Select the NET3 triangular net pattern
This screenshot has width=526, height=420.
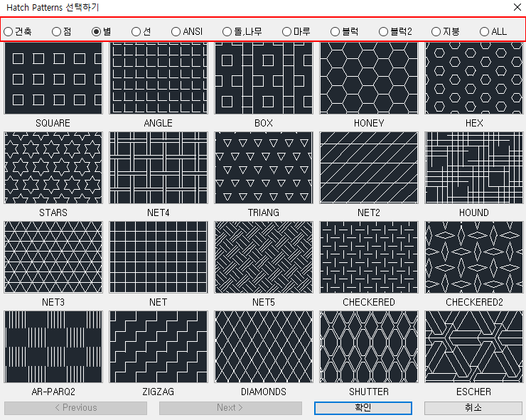53,257
